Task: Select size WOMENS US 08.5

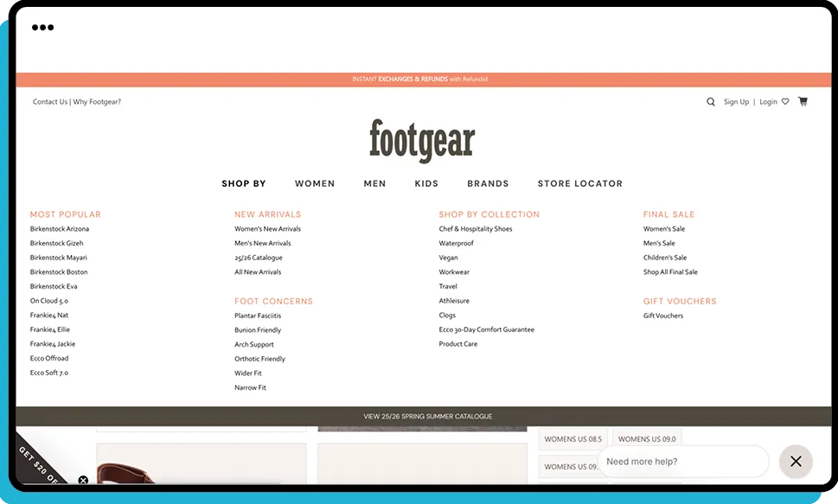Action: click(x=573, y=438)
